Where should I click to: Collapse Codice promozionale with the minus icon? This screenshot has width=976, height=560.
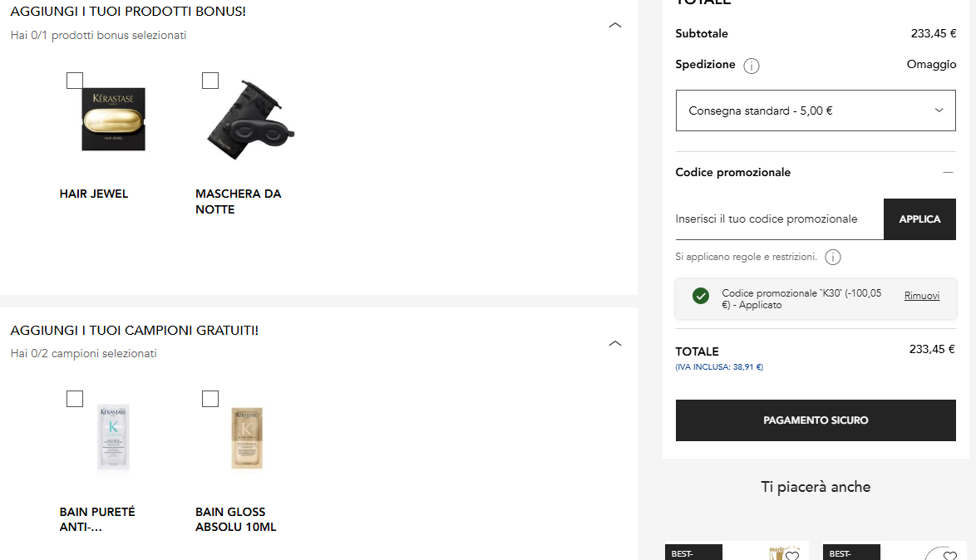948,172
